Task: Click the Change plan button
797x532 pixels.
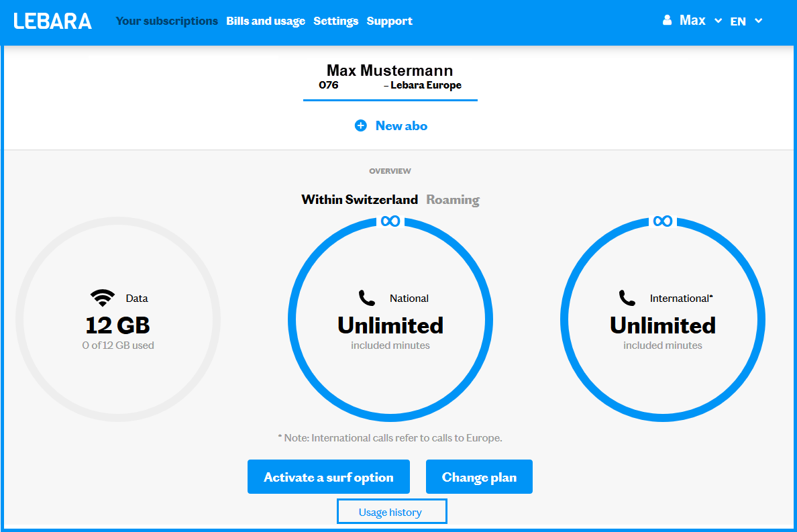Action: coord(479,476)
